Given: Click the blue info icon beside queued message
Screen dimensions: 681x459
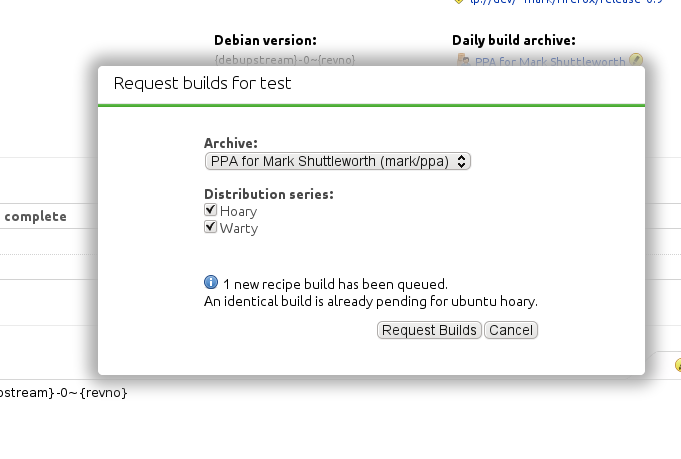Looking at the screenshot, I should [x=211, y=283].
